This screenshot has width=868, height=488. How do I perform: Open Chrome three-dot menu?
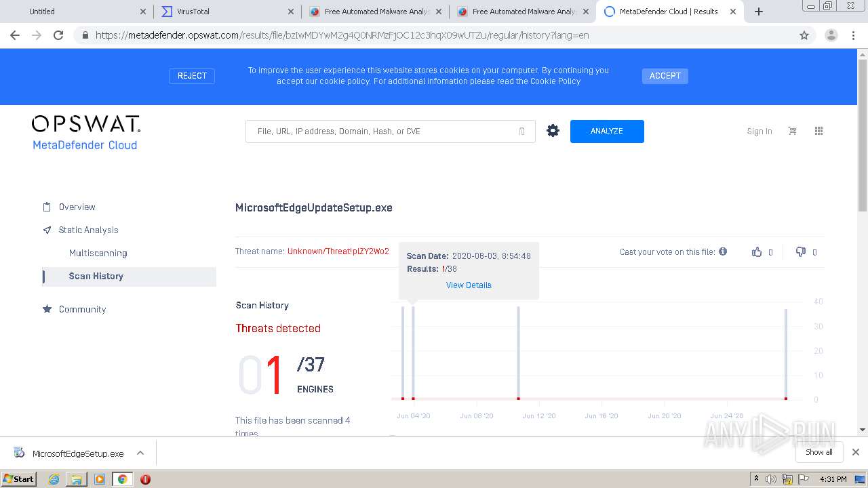[853, 35]
